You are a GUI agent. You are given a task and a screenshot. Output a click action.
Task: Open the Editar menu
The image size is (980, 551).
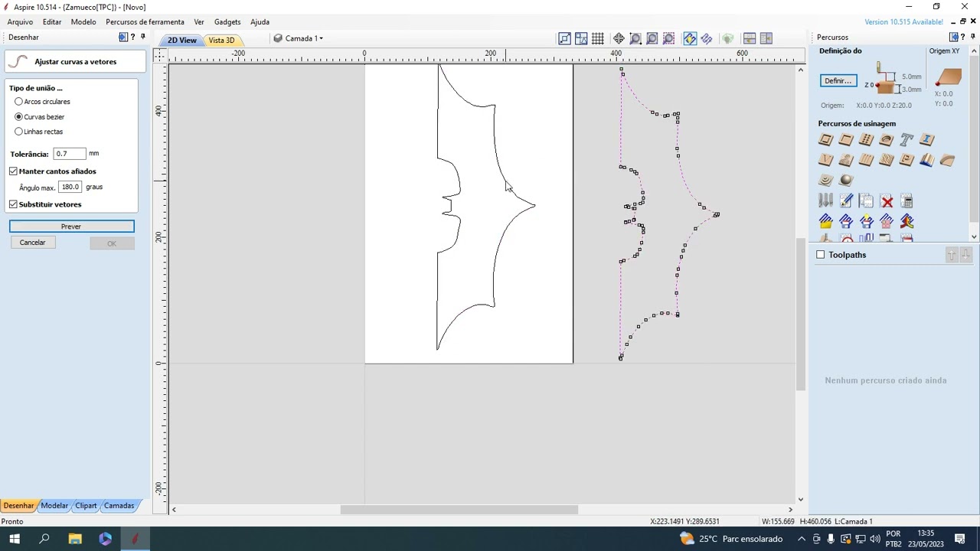(52, 21)
